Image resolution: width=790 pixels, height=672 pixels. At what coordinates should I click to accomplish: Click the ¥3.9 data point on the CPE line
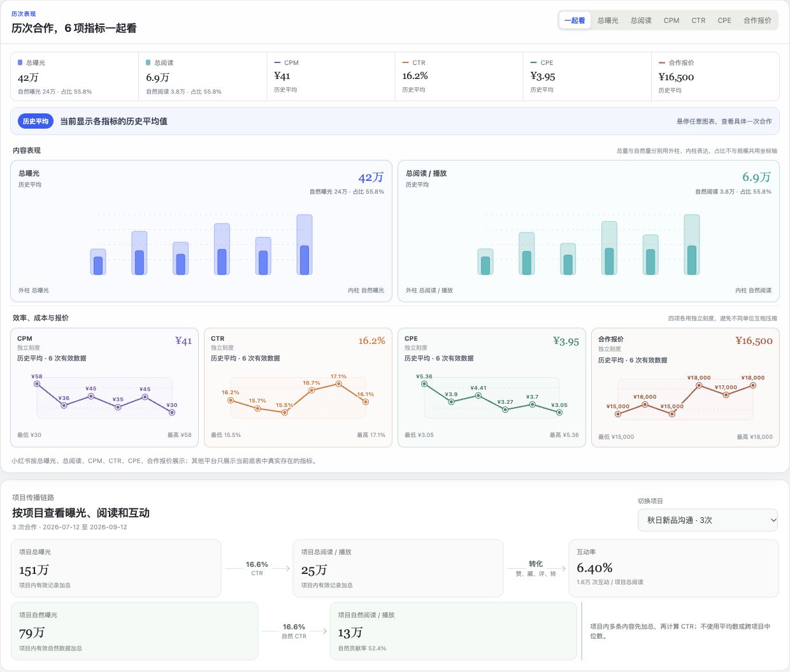click(x=451, y=402)
